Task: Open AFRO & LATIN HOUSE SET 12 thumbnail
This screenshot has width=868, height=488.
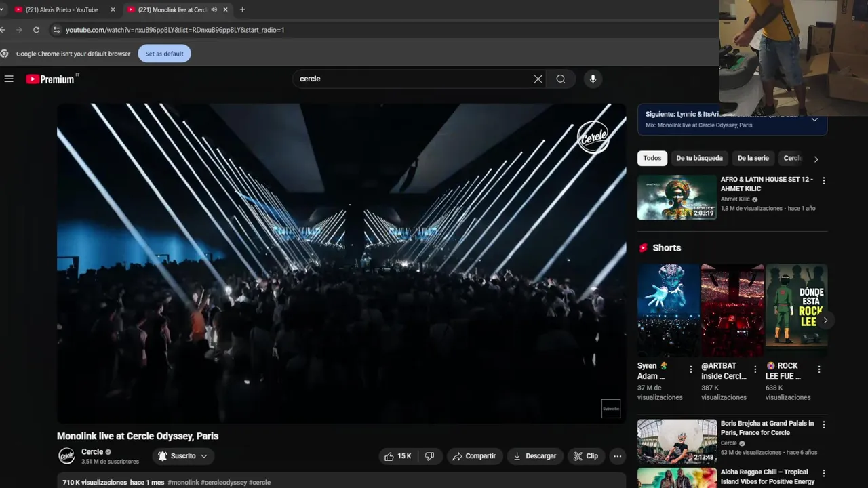Action: [677, 197]
